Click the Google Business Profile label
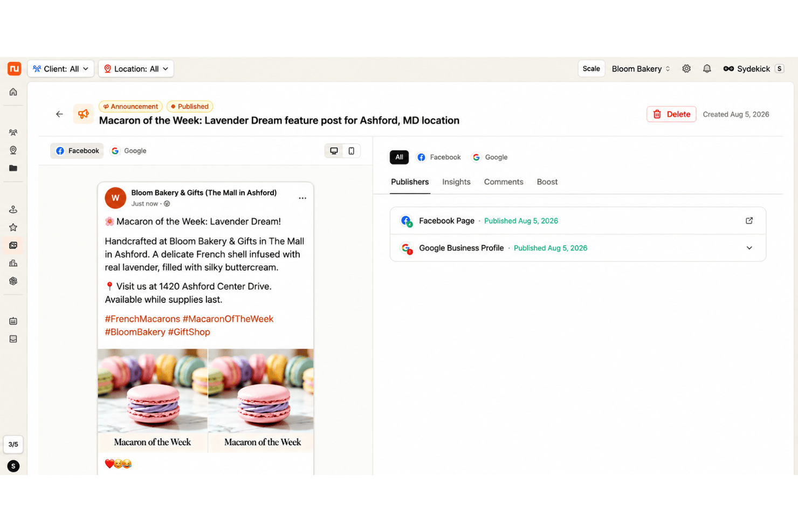This screenshot has width=798, height=532. (x=462, y=248)
